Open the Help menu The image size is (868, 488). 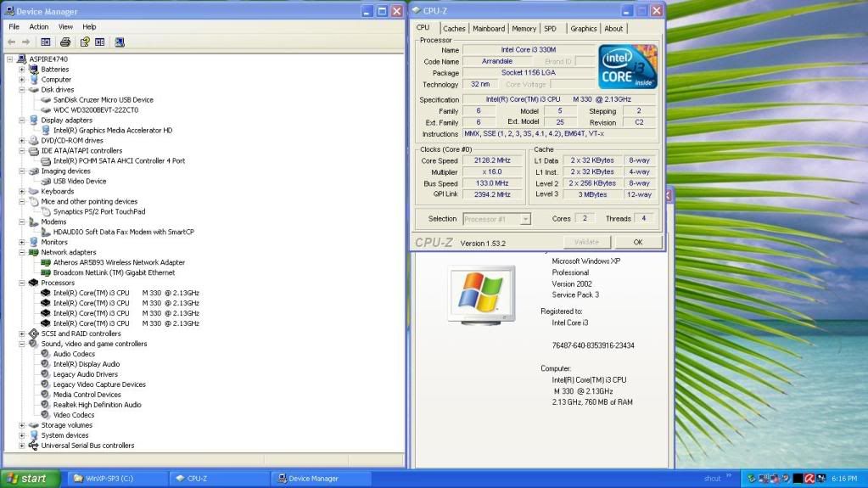[x=89, y=26]
